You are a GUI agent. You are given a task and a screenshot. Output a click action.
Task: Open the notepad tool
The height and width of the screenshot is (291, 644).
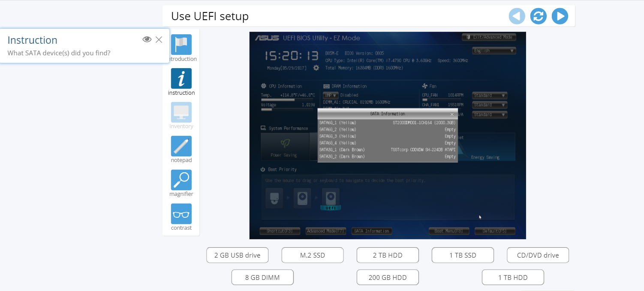tap(181, 146)
